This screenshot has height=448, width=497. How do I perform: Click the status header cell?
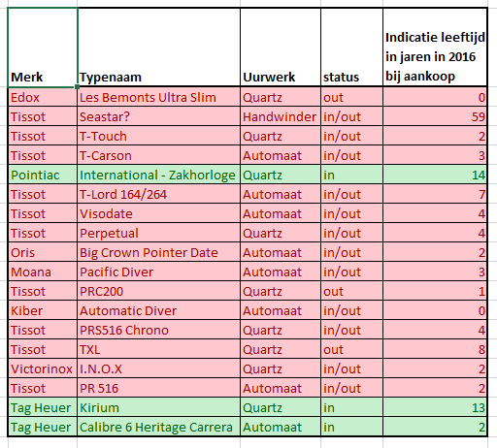click(351, 48)
